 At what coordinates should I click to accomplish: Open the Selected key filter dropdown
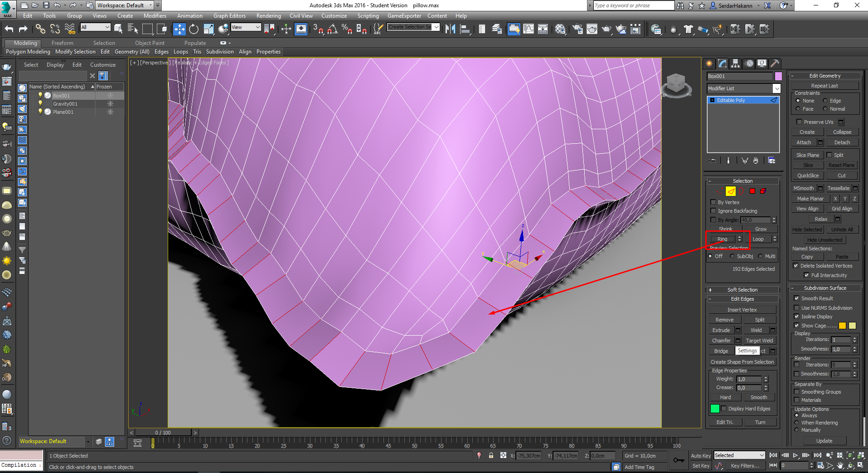[x=739, y=455]
